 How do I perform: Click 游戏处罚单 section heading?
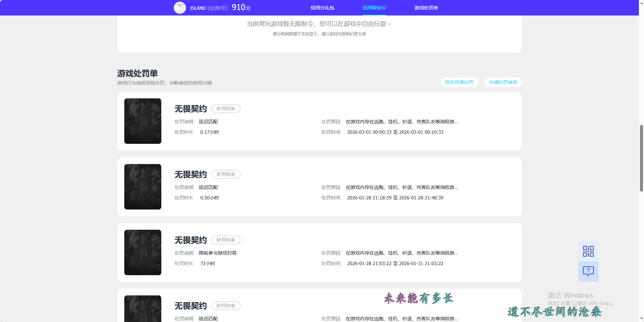[137, 73]
